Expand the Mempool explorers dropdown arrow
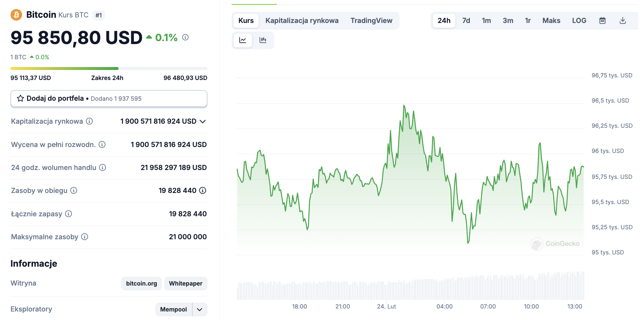Viewport: 644px width, 320px height. (200, 310)
